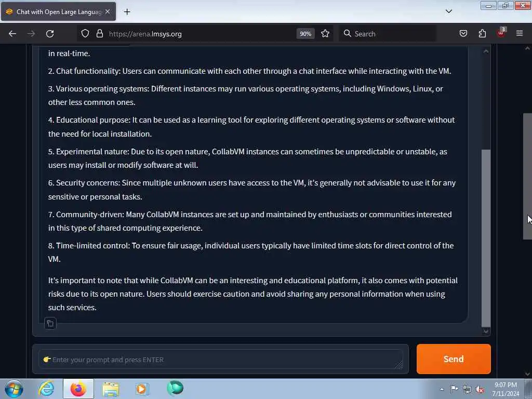The width and height of the screenshot is (532, 399).
Task: Click the page scrollbar down arrow
Action: [527, 374]
